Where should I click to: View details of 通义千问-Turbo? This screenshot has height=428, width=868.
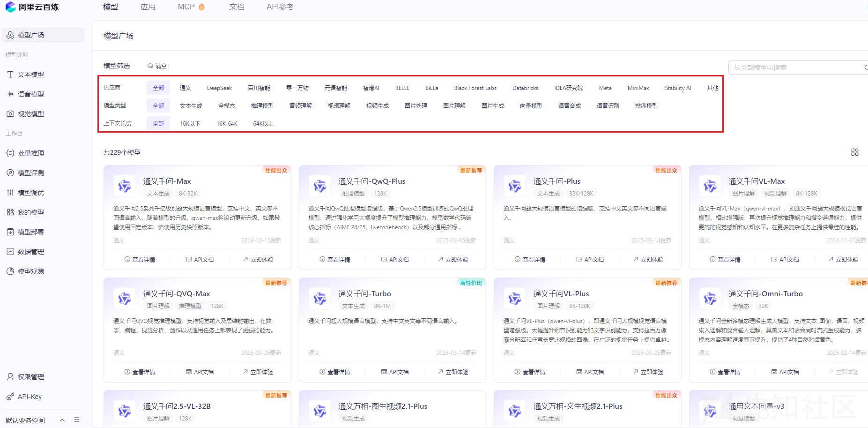pos(335,372)
